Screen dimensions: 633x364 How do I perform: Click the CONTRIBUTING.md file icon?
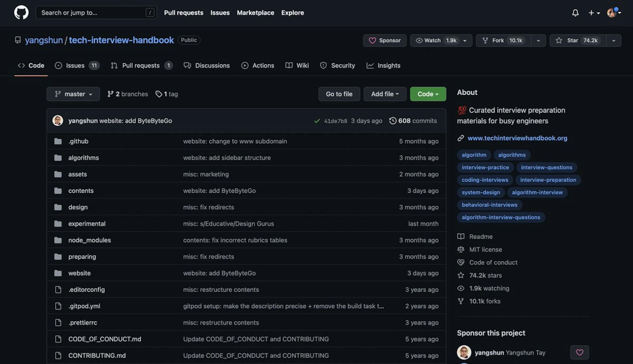coord(58,355)
